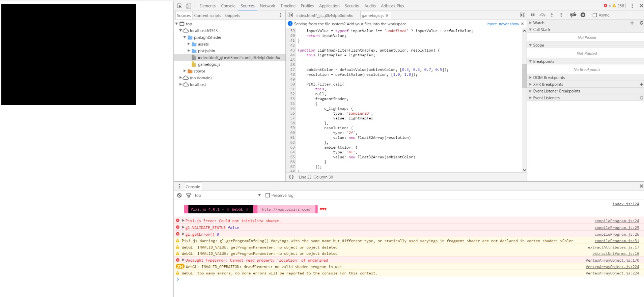Click the step into function button

(x=552, y=15)
